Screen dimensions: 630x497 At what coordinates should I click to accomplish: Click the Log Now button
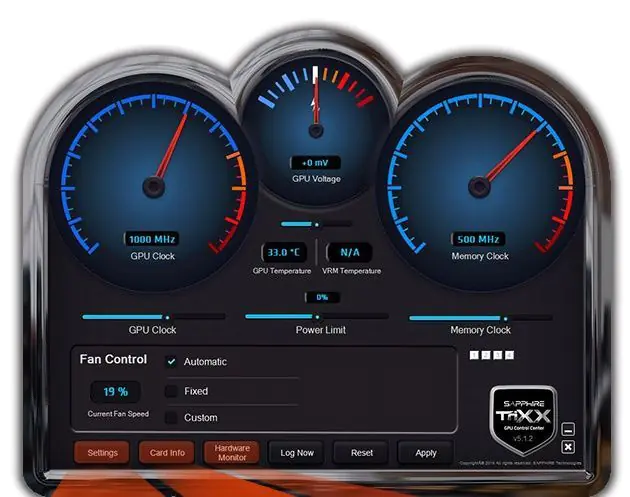[297, 453]
